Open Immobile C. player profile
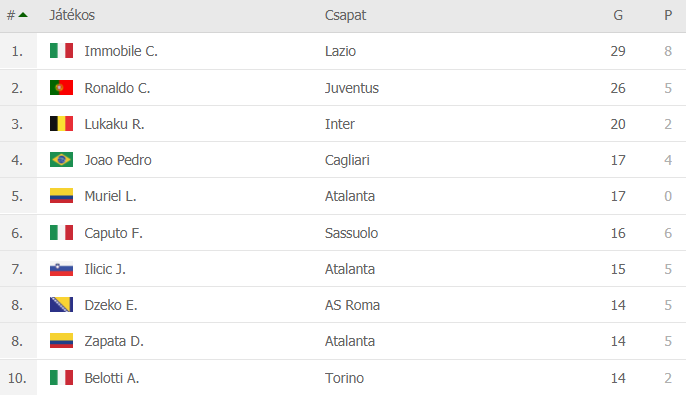This screenshot has height=395, width=686. click(121, 51)
